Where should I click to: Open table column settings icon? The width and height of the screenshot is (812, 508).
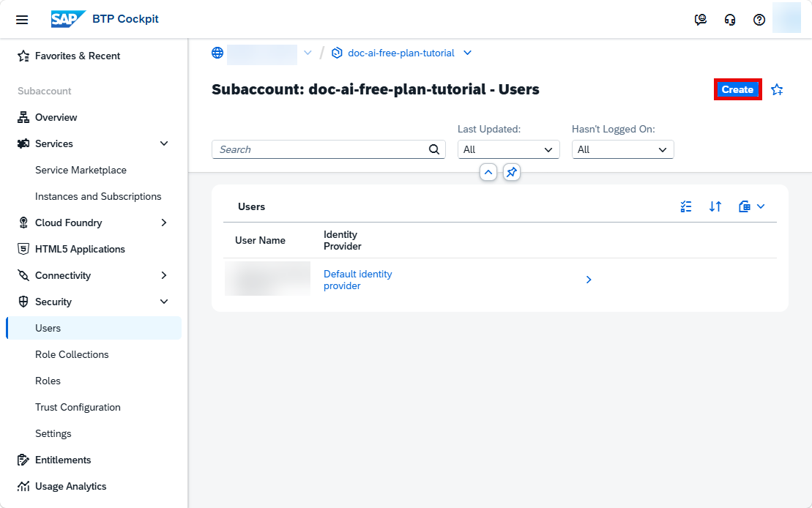tap(686, 206)
